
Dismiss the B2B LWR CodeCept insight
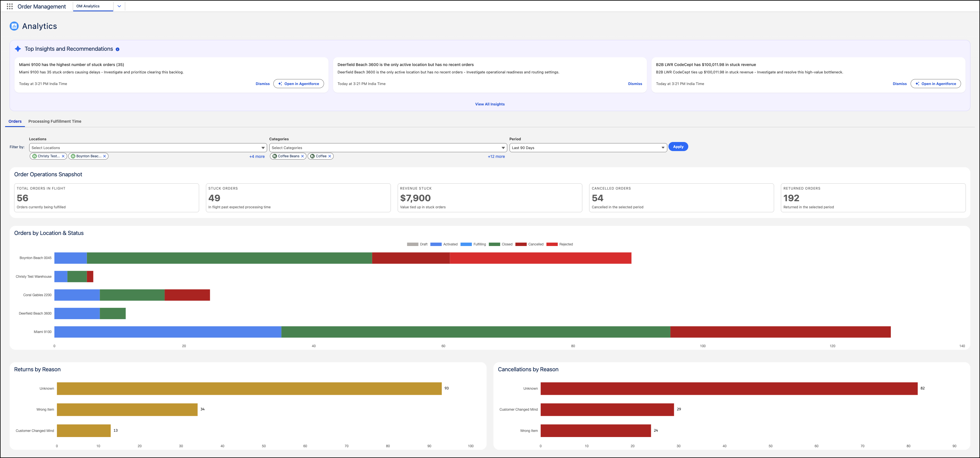click(x=900, y=84)
